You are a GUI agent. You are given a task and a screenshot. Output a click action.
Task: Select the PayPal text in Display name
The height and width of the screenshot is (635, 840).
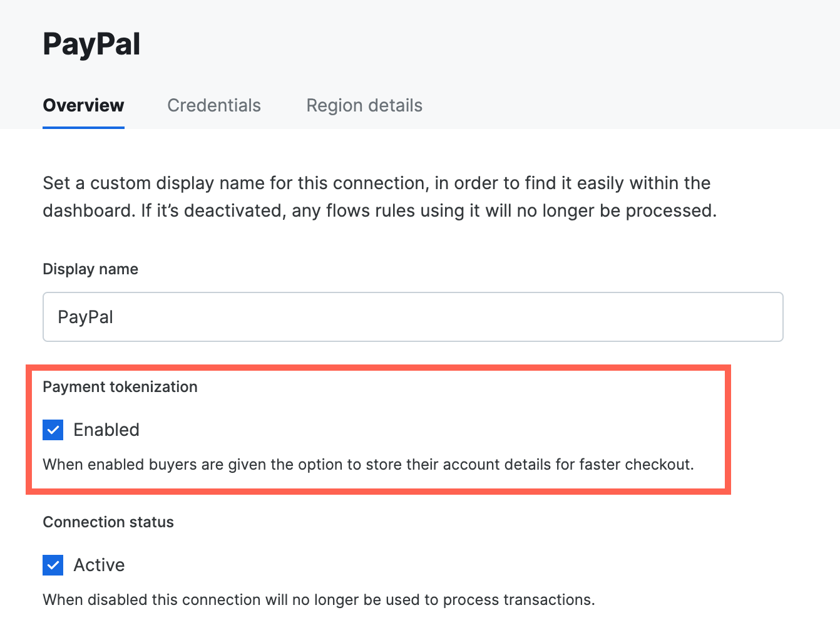pos(85,317)
